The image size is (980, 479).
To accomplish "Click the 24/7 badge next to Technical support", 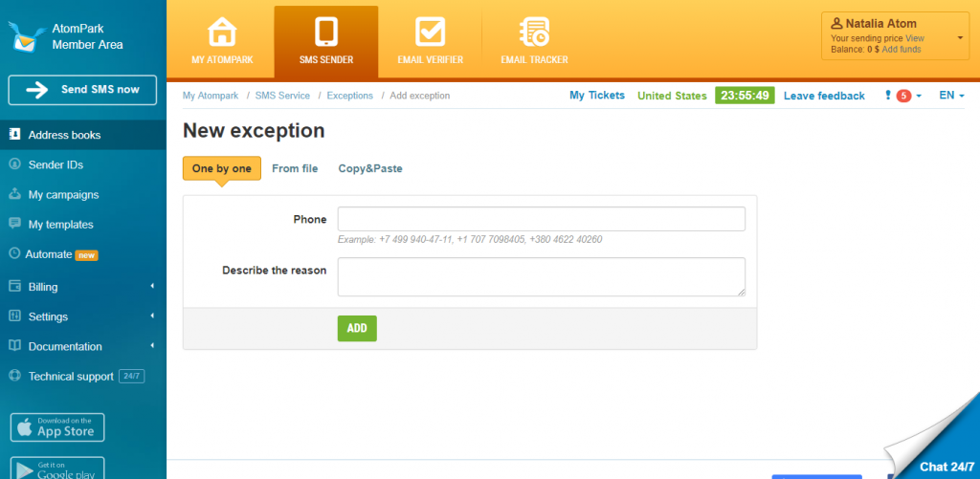I will [x=132, y=377].
